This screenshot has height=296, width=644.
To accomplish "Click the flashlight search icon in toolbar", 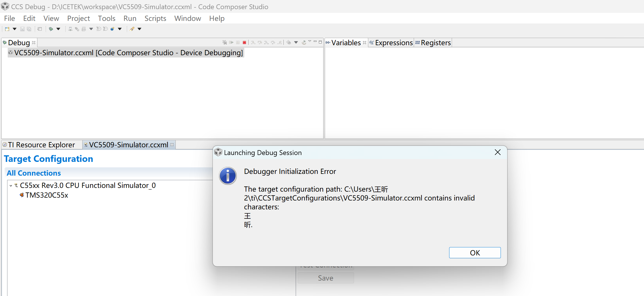I will coord(132,29).
